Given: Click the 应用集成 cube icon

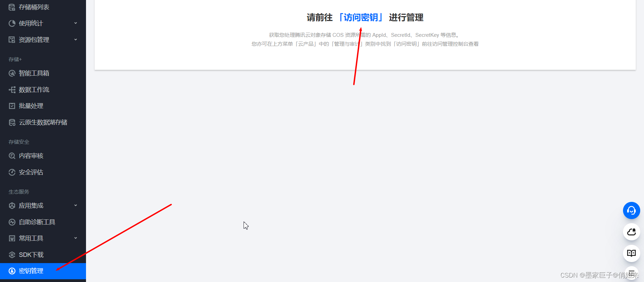Looking at the screenshot, I should (12, 206).
